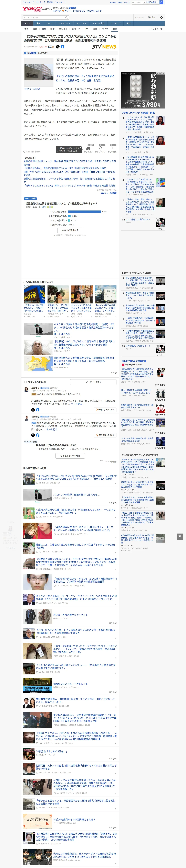Open the マイページ link
The width and height of the screenshot is (186, 868).
click(x=139, y=18)
